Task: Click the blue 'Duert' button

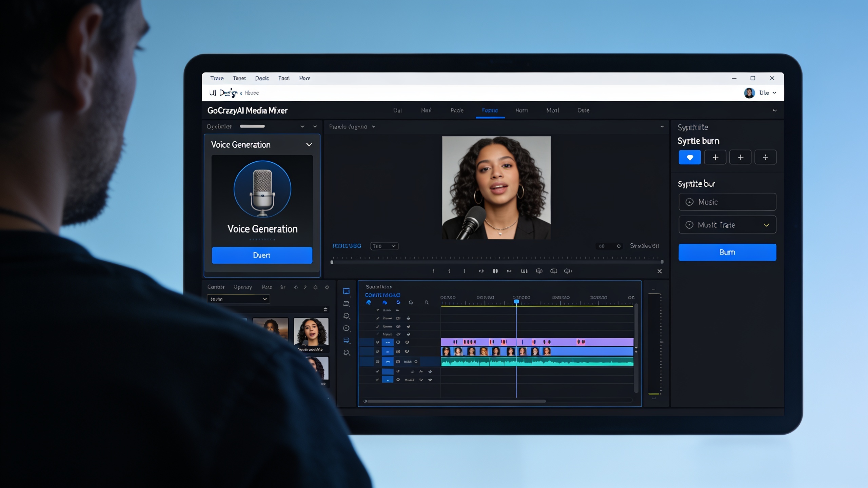Action: click(x=262, y=255)
